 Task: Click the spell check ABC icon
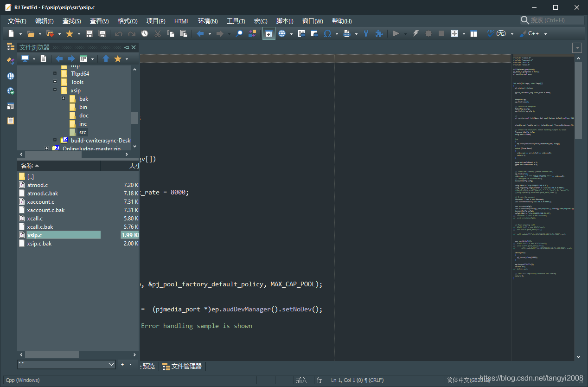pos(491,33)
